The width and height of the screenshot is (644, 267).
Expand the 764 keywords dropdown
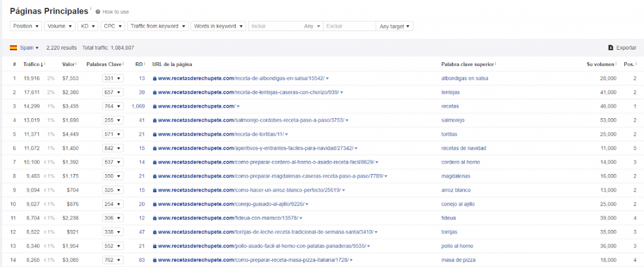[113, 106]
